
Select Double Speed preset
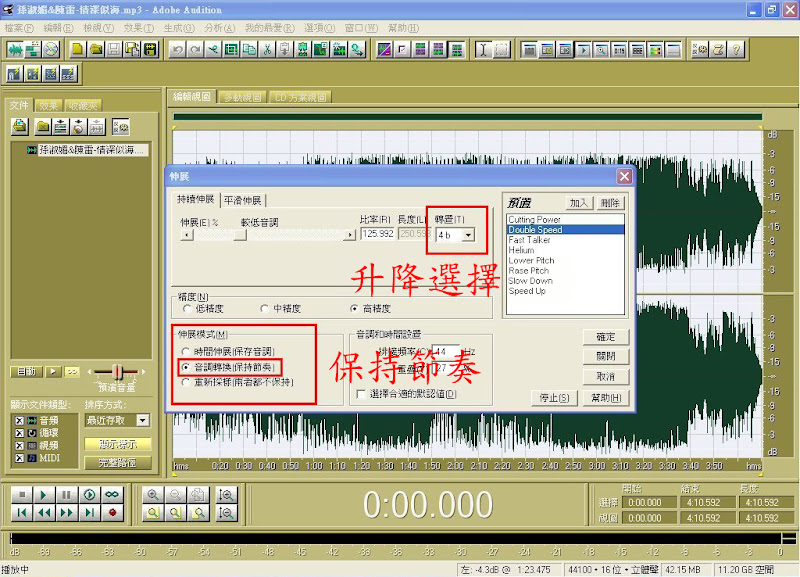click(x=565, y=230)
